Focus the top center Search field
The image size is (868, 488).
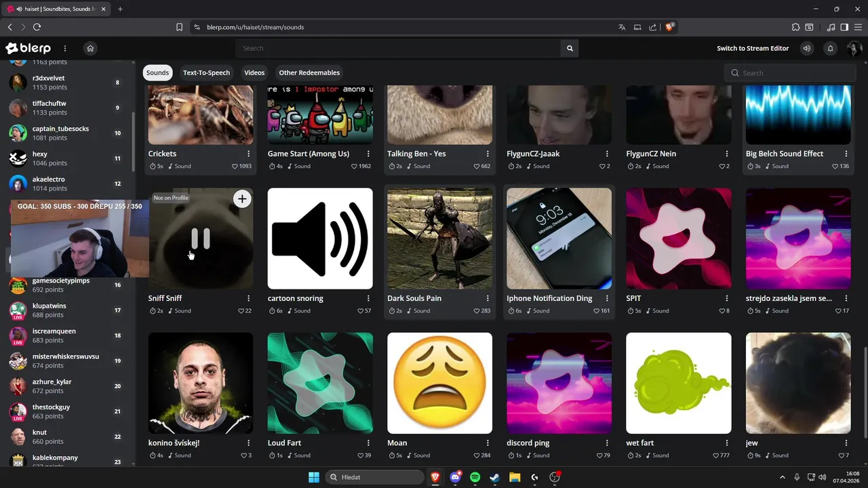click(x=398, y=48)
